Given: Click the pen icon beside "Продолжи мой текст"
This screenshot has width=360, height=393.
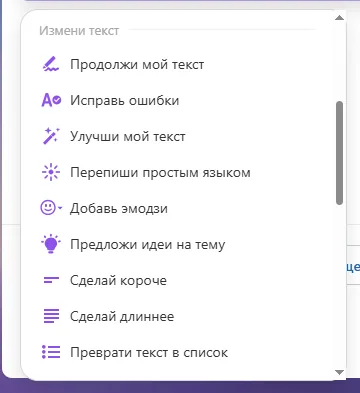Looking at the screenshot, I should pos(51,64).
